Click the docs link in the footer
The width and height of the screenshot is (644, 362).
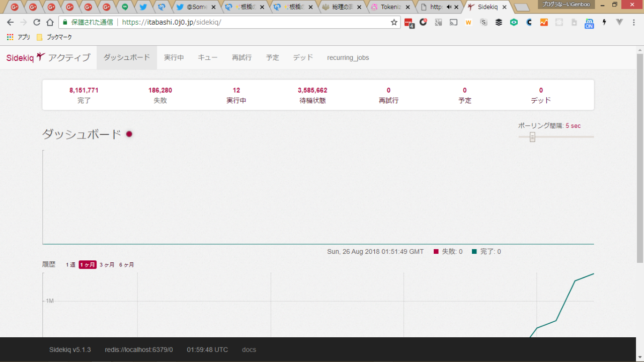249,349
